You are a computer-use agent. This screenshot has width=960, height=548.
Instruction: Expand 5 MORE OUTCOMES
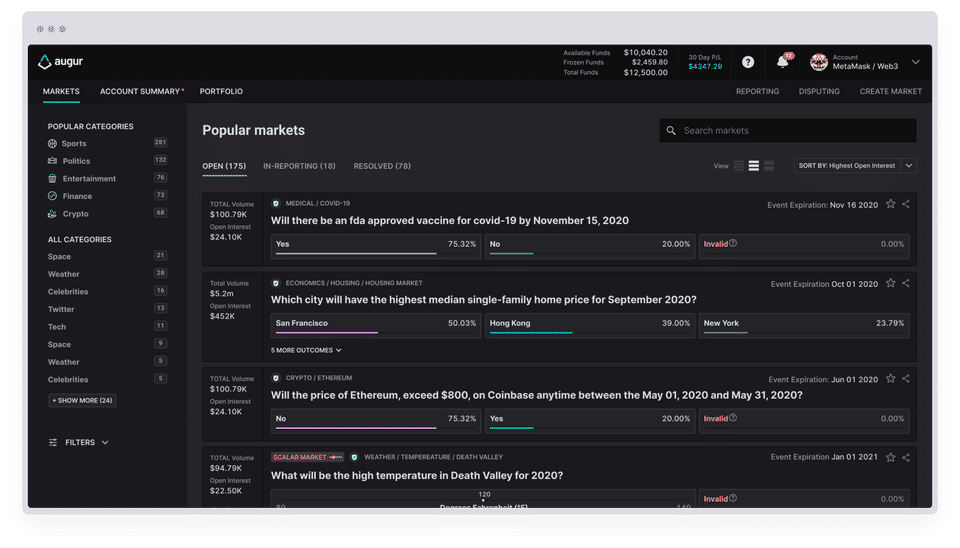pyautogui.click(x=306, y=350)
